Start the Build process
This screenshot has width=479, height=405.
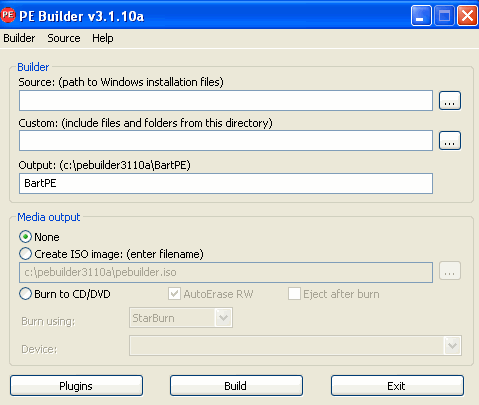236,386
